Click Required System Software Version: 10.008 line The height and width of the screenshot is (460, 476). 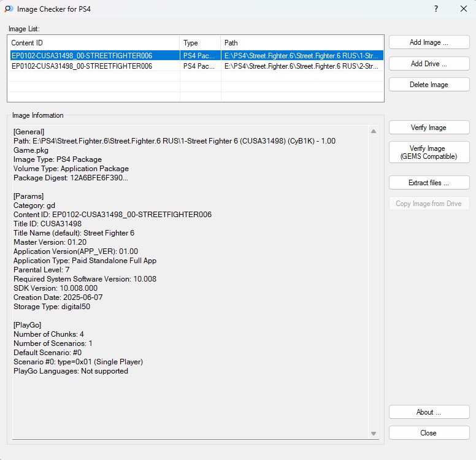pyautogui.click(x=85, y=279)
